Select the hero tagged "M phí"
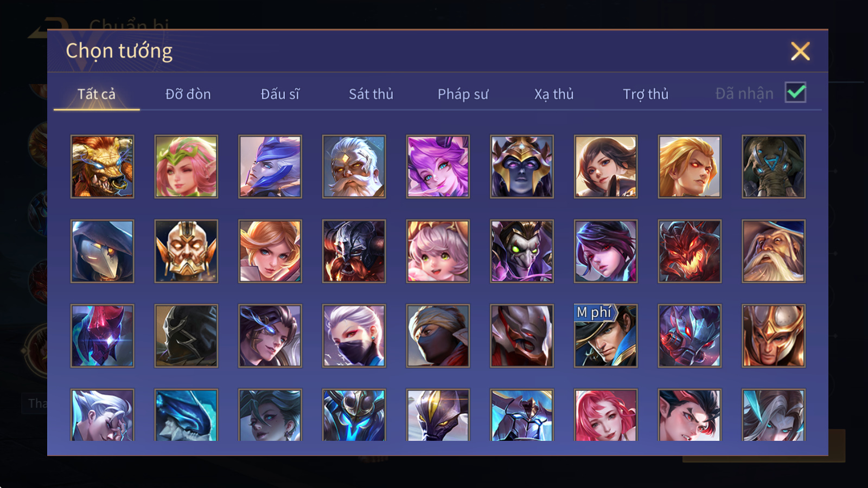 (x=605, y=336)
